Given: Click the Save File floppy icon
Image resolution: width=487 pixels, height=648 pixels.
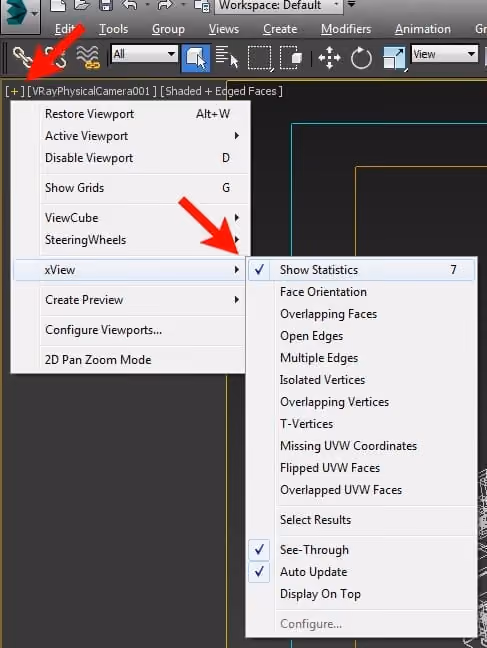Looking at the screenshot, I should point(106,5).
